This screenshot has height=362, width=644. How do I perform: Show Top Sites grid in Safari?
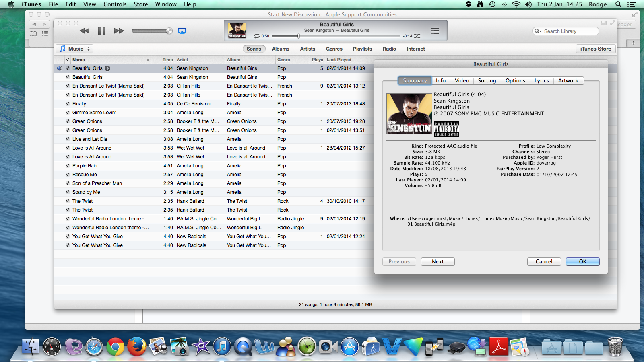tap(45, 34)
